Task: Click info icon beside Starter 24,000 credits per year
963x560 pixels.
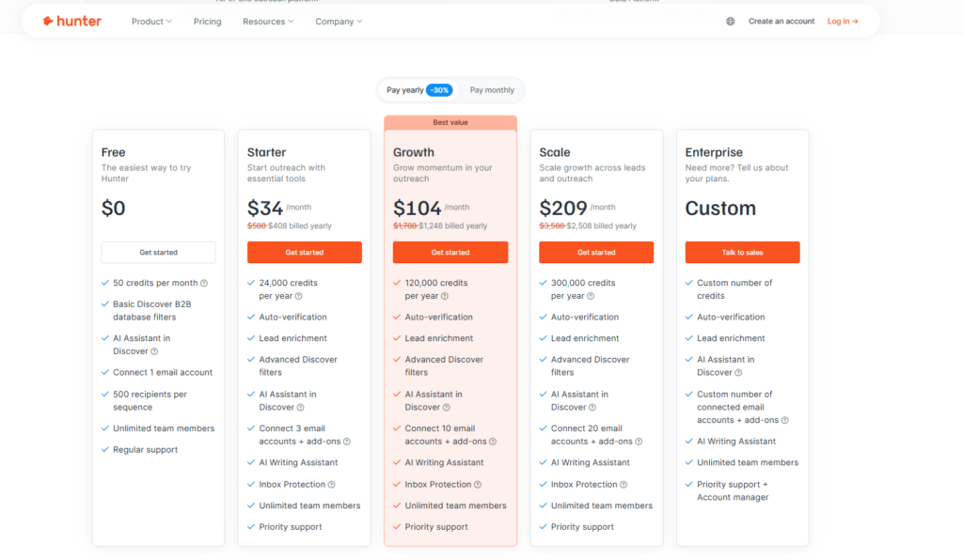Action: [x=298, y=296]
